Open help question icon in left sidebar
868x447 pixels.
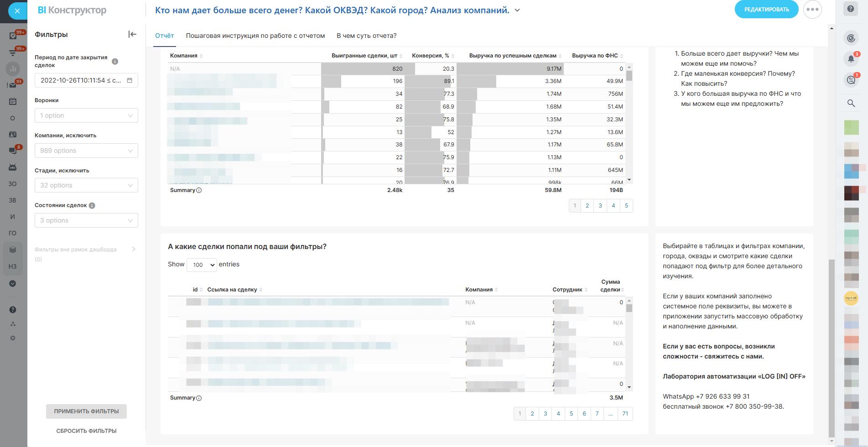pos(13,310)
